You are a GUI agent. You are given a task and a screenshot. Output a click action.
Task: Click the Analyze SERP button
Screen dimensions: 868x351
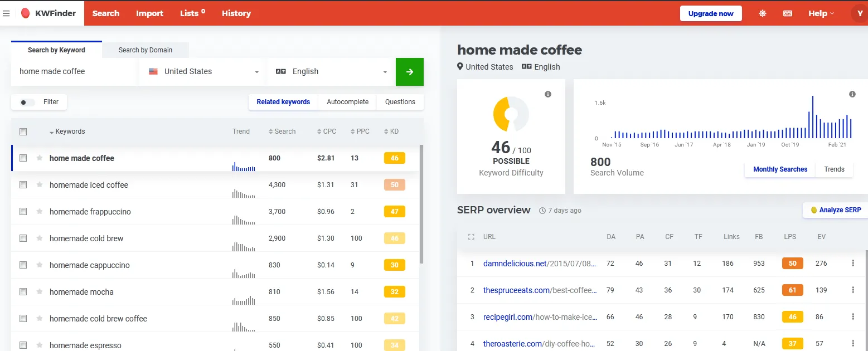click(835, 210)
